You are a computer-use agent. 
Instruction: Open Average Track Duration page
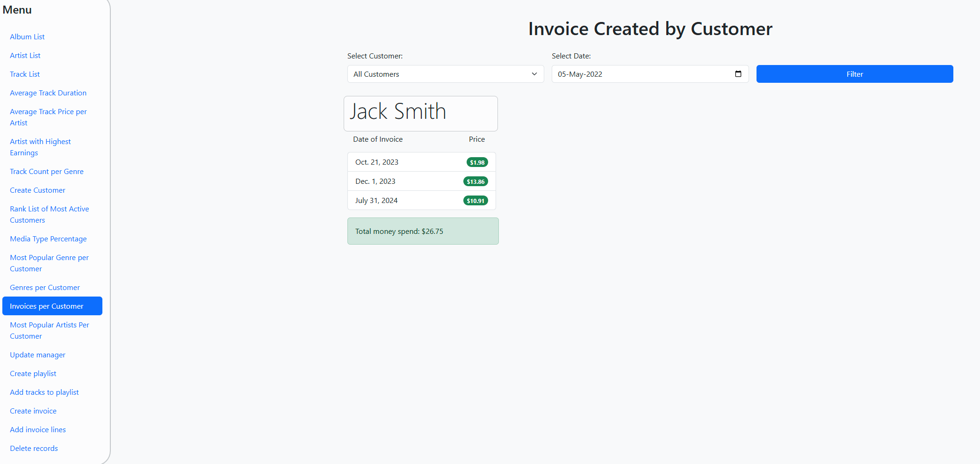pyautogui.click(x=48, y=93)
